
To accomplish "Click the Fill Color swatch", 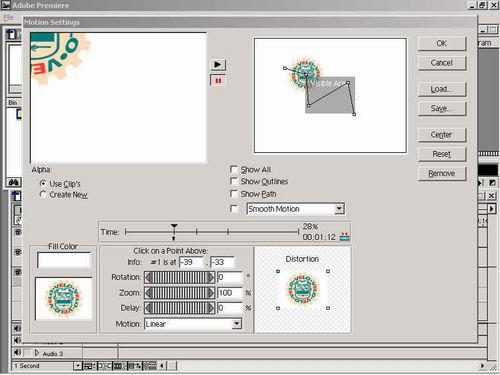I will [x=64, y=260].
